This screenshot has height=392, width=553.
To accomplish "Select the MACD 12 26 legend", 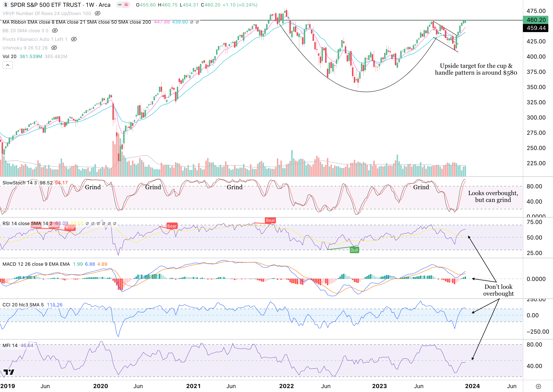I will tap(36, 264).
